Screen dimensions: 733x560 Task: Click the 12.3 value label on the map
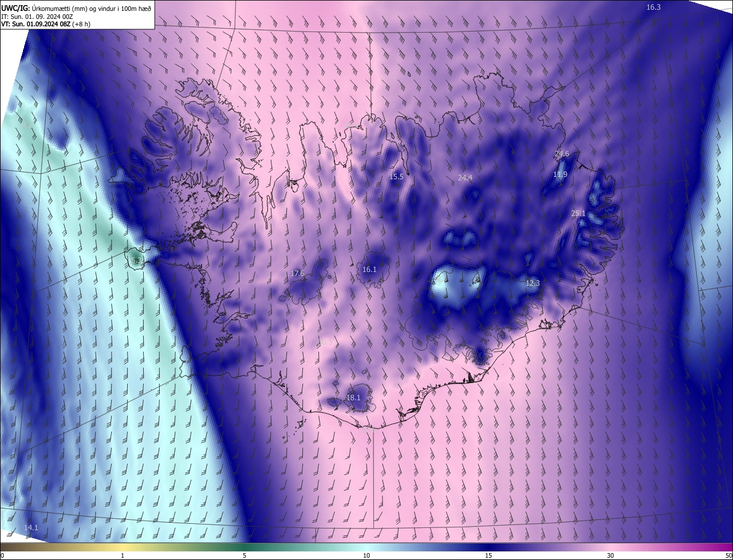click(x=533, y=283)
